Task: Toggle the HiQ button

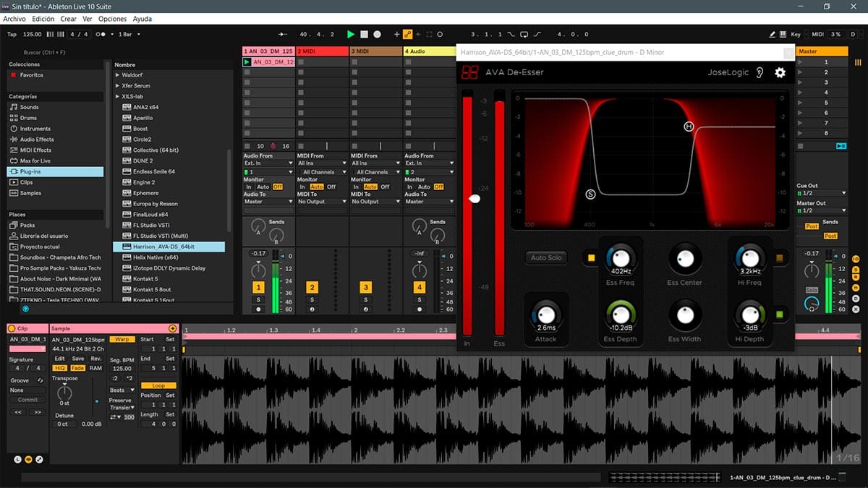Action: [x=60, y=368]
